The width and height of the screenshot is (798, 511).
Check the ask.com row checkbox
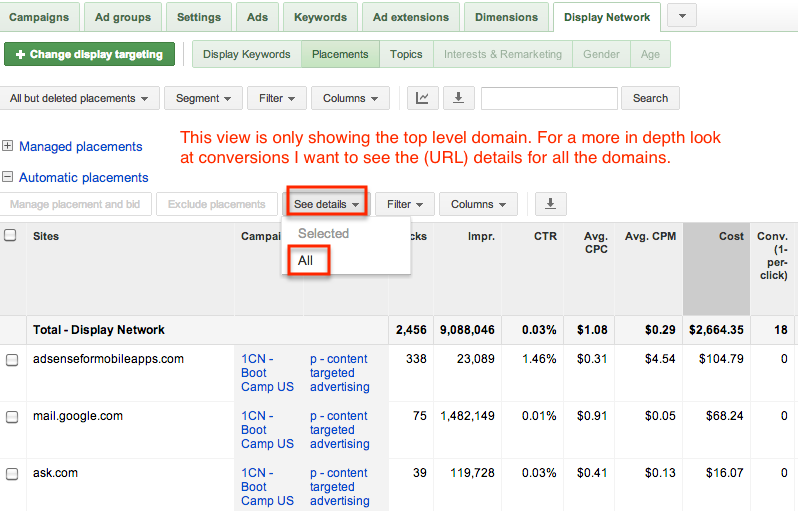(x=12, y=474)
